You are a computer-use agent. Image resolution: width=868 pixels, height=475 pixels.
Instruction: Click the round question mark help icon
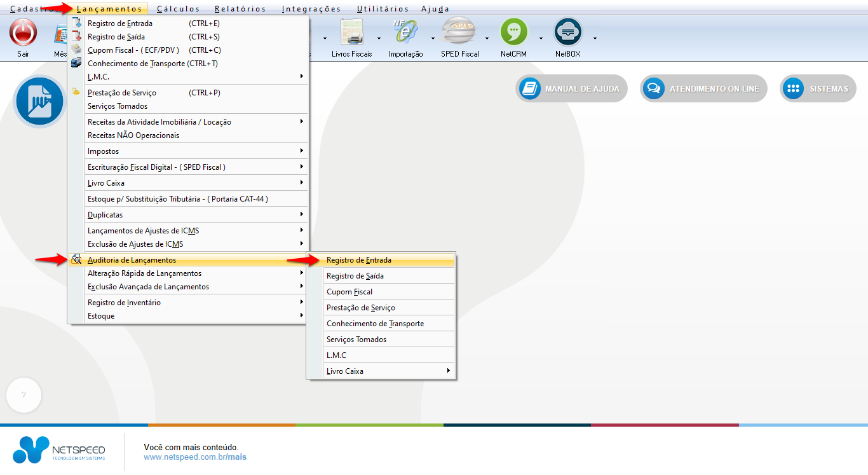coord(24,395)
